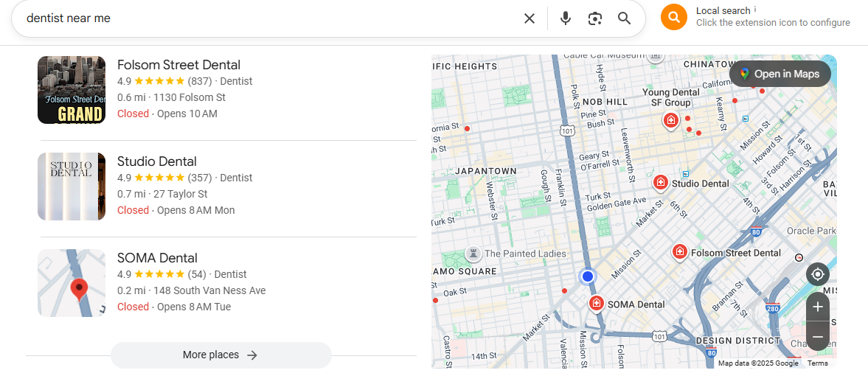Image resolution: width=868 pixels, height=387 pixels.
Task: Click the Folsom Street Dental map marker
Action: tap(680, 252)
